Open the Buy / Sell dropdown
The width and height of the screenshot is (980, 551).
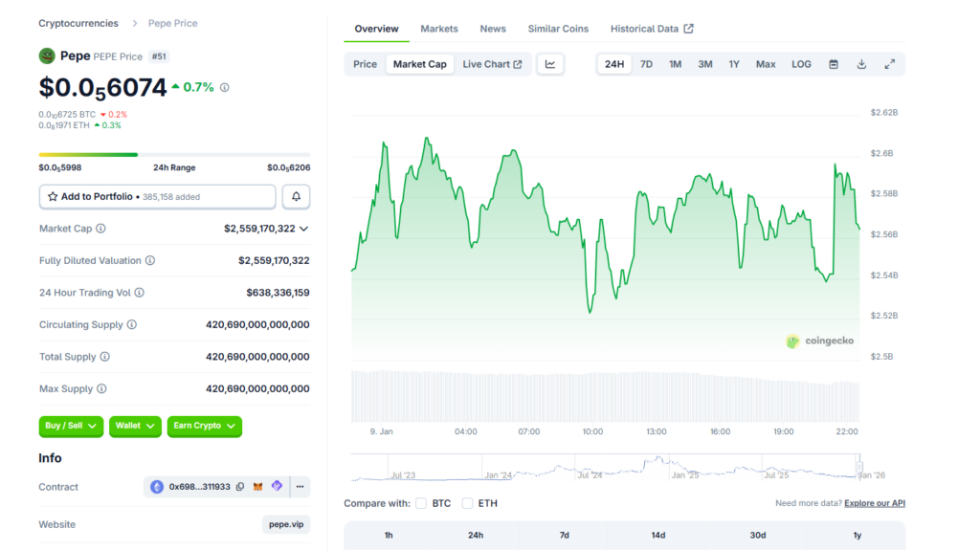point(71,426)
